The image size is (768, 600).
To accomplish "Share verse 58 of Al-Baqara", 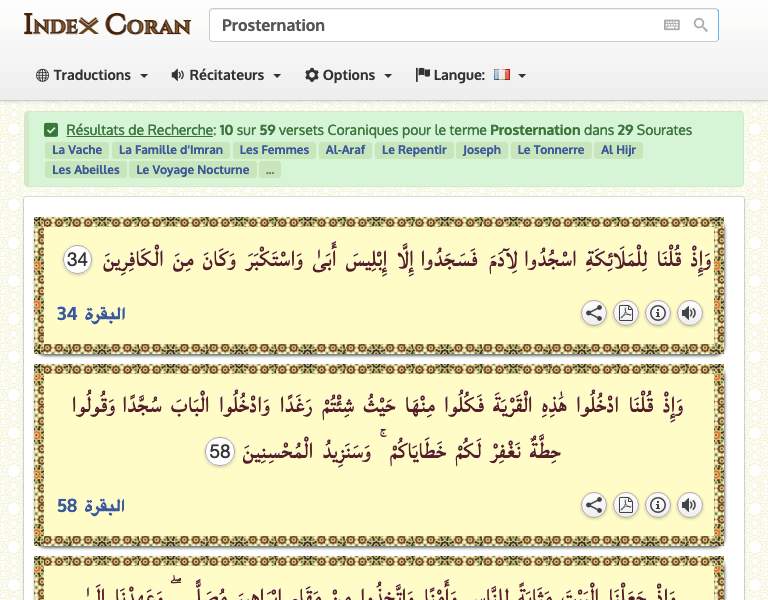I will (x=594, y=505).
